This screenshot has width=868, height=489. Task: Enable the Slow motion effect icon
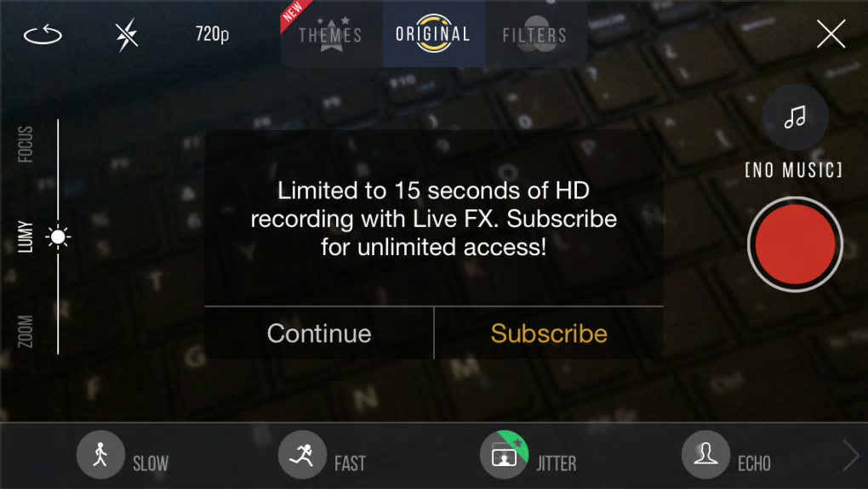(x=100, y=455)
